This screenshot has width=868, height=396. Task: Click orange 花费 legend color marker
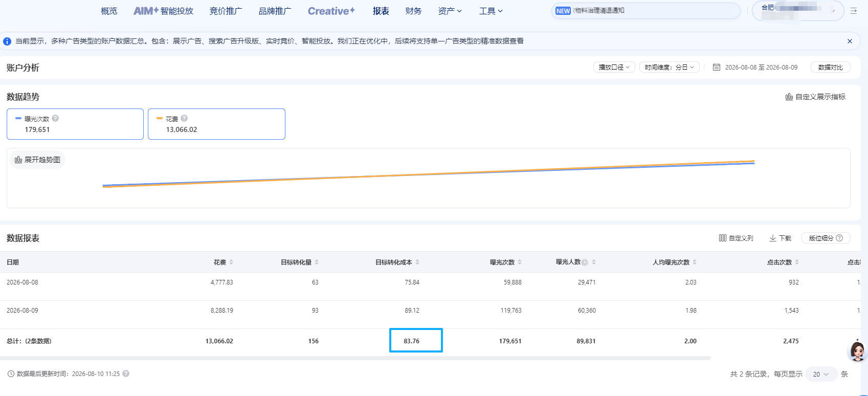(160, 118)
